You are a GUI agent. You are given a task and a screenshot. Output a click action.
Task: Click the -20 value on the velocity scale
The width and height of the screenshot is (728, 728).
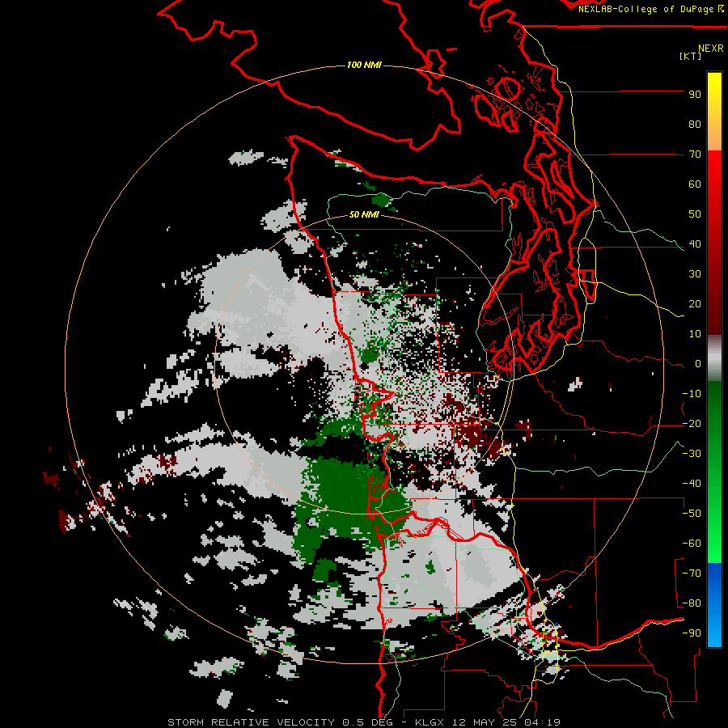(x=692, y=424)
